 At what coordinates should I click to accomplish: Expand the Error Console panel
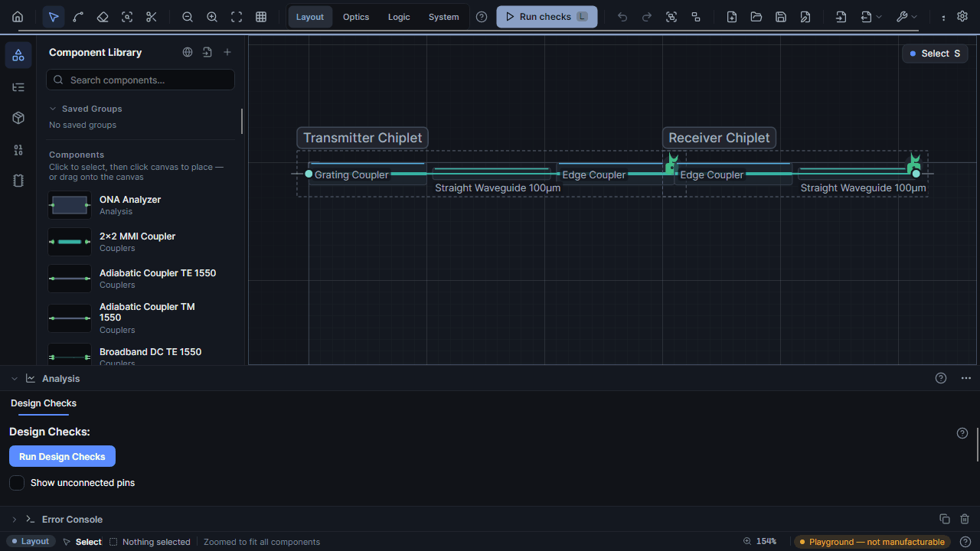pyautogui.click(x=15, y=520)
